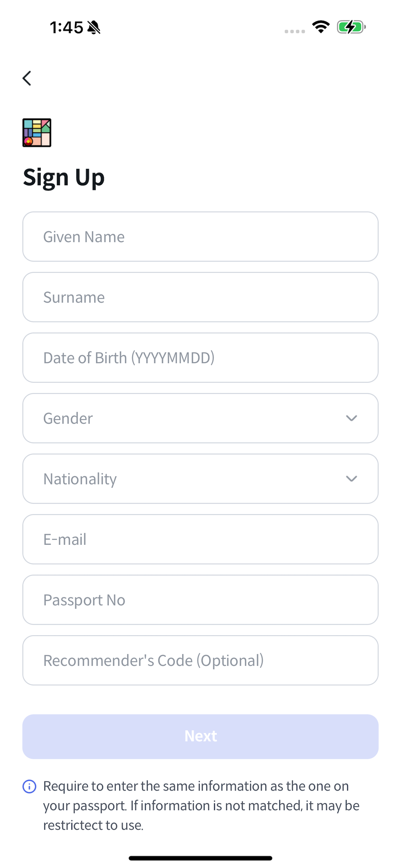Tap the back arrow icon
This screenshot has height=868, width=401.
27,78
